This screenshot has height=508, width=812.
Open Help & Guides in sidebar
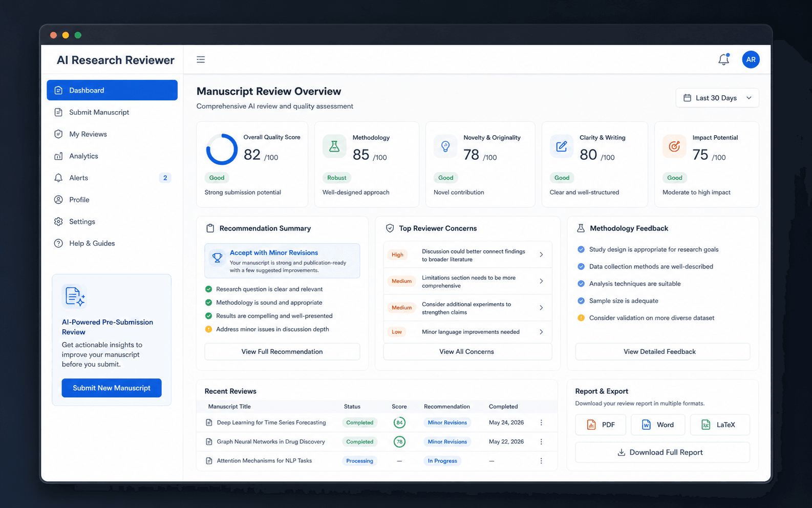coord(112,243)
